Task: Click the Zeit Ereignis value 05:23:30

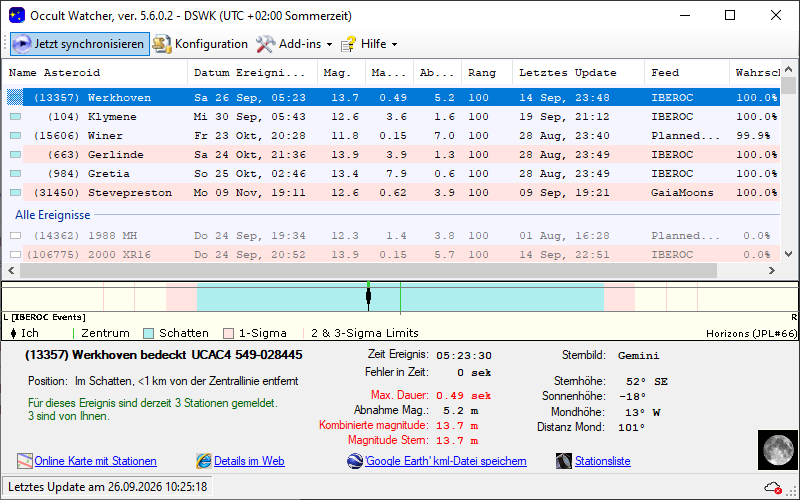Action: (x=464, y=355)
